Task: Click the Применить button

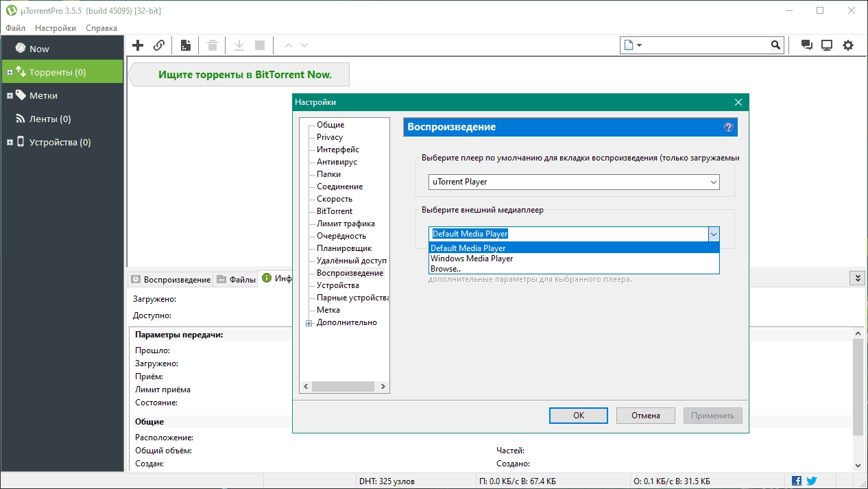Action: pos(712,416)
